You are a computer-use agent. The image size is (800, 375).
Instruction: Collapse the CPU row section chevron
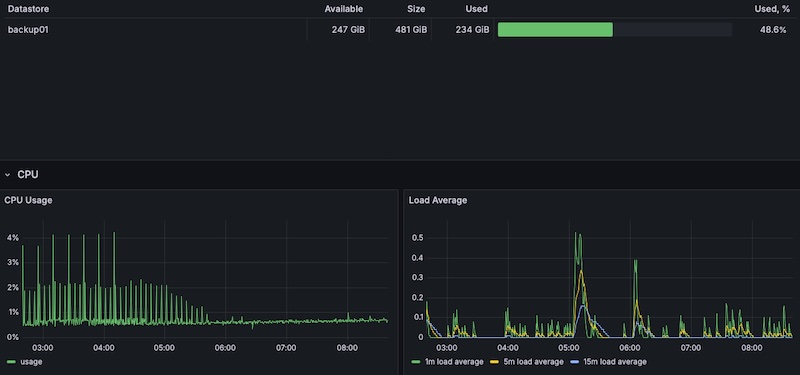8,174
